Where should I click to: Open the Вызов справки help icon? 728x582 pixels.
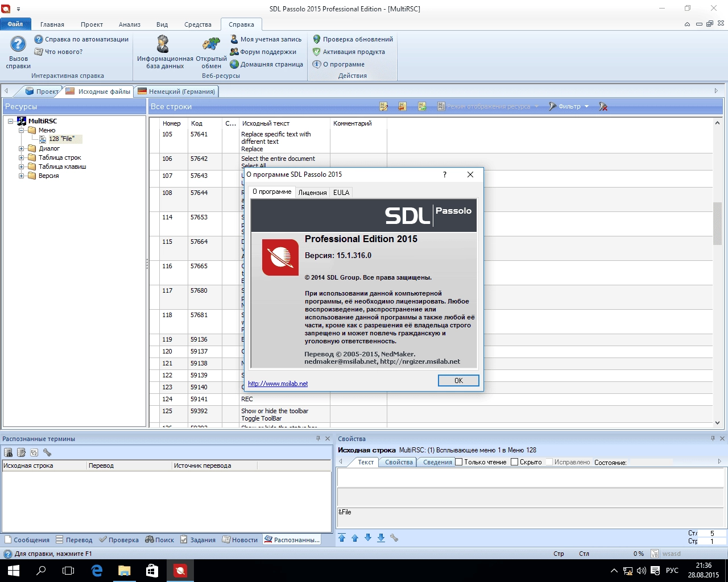[x=18, y=52]
